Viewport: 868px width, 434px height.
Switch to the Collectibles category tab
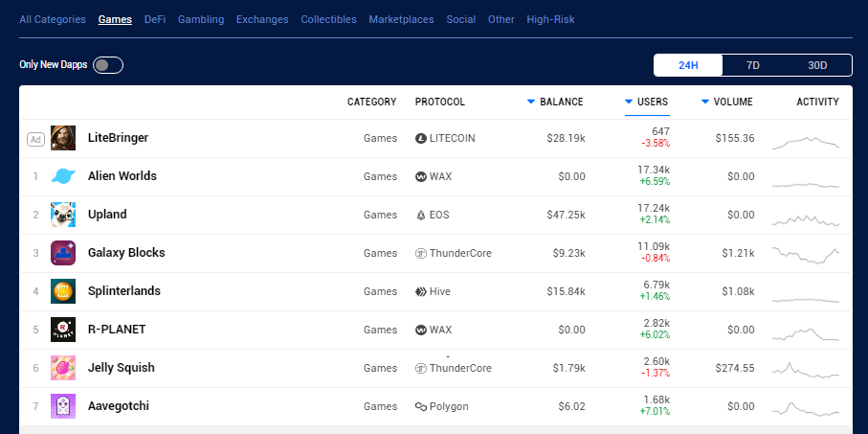coord(329,19)
